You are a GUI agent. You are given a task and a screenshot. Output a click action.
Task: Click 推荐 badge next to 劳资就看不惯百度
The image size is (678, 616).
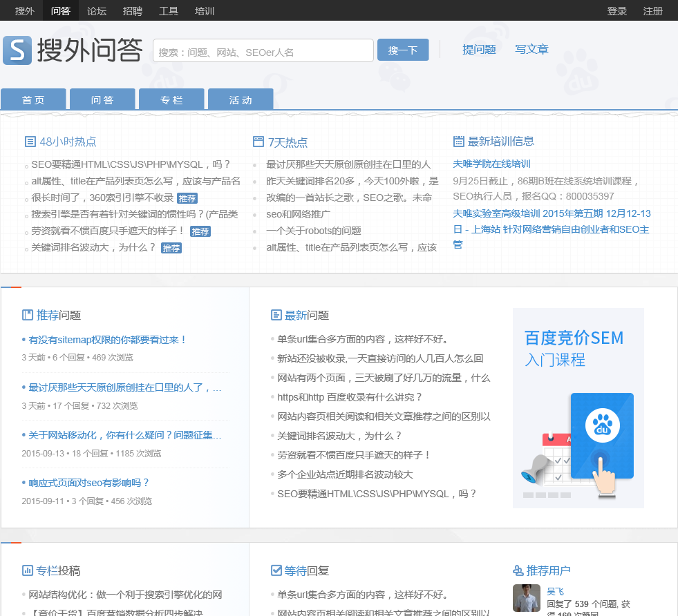click(x=200, y=231)
